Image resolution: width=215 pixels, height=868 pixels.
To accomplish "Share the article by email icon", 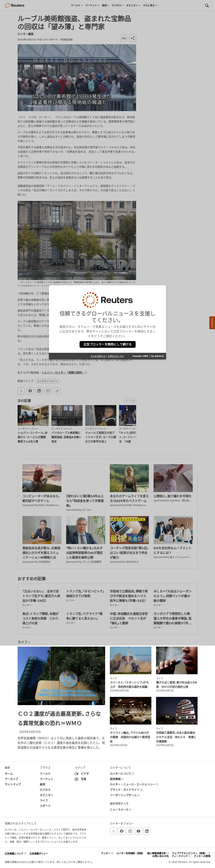I will pyautogui.click(x=48, y=391).
